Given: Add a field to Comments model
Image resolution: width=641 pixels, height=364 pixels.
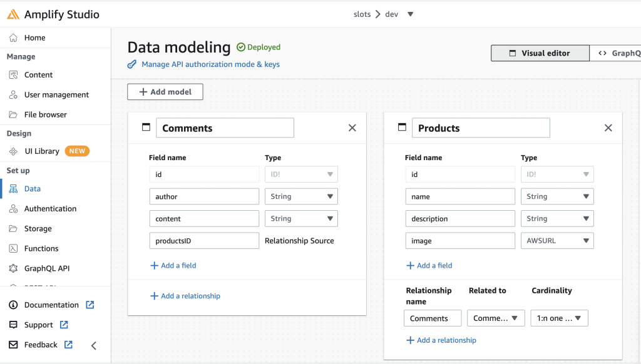Looking at the screenshot, I should pos(173,265).
